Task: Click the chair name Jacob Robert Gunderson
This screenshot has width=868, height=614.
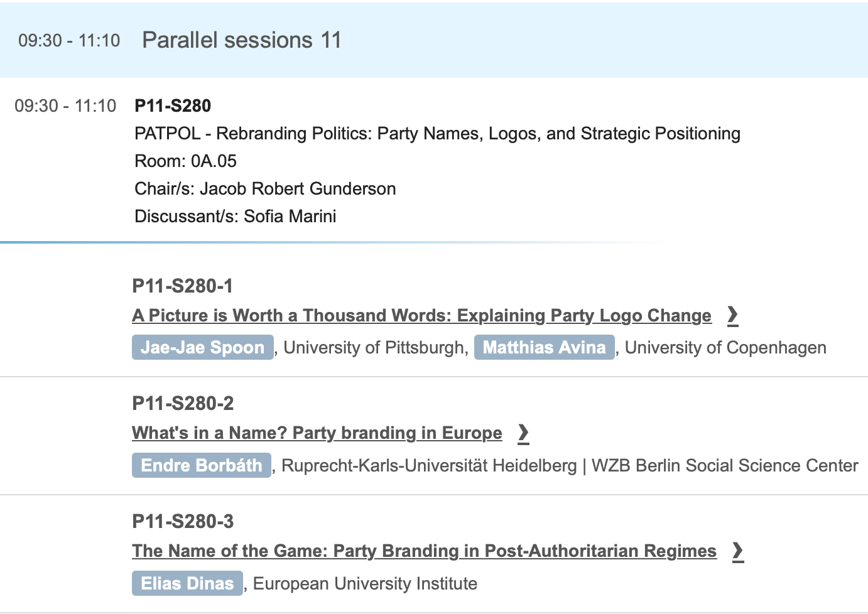Action: pyautogui.click(x=298, y=188)
